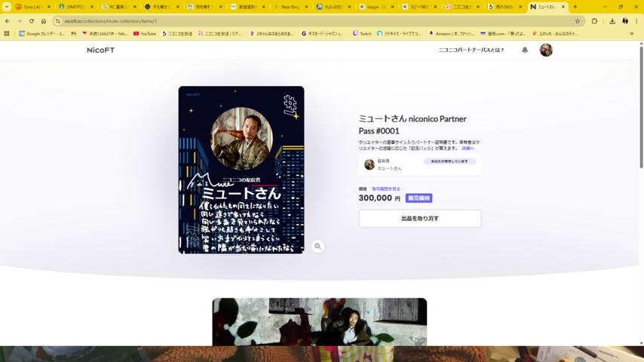Click the partner pass card image

[x=241, y=170]
